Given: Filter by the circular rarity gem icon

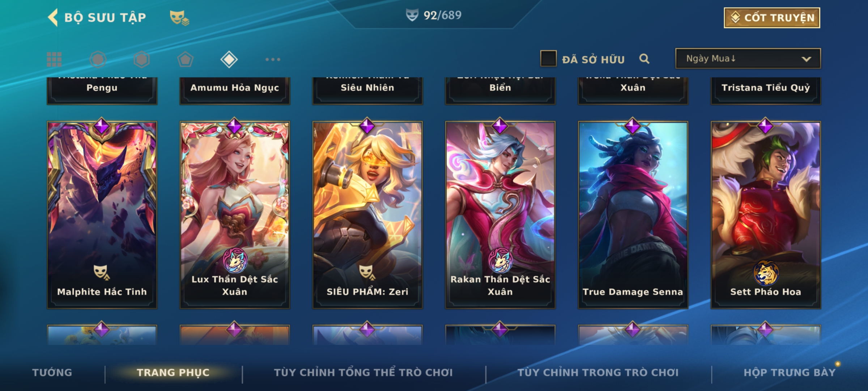Looking at the screenshot, I should click(x=98, y=59).
